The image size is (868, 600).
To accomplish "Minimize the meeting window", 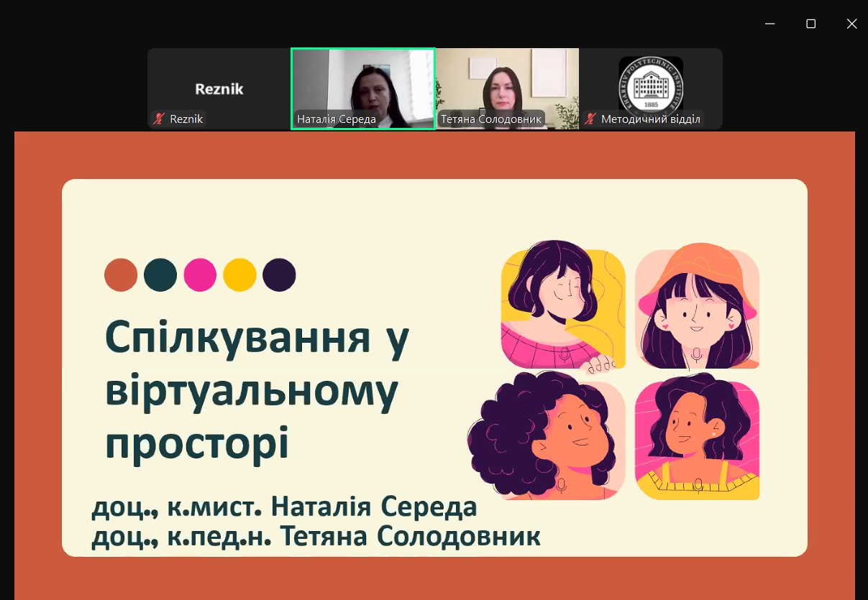I will tap(770, 24).
